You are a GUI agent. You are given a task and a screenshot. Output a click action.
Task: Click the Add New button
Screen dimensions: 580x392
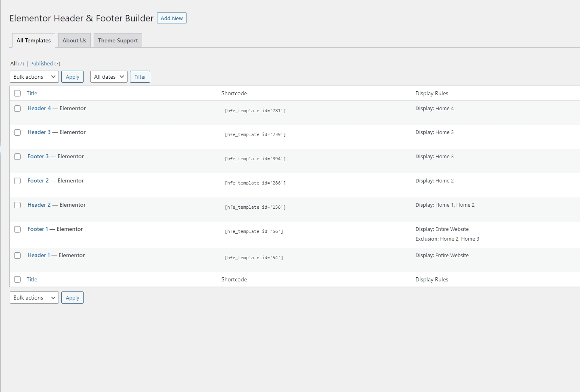pyautogui.click(x=172, y=18)
